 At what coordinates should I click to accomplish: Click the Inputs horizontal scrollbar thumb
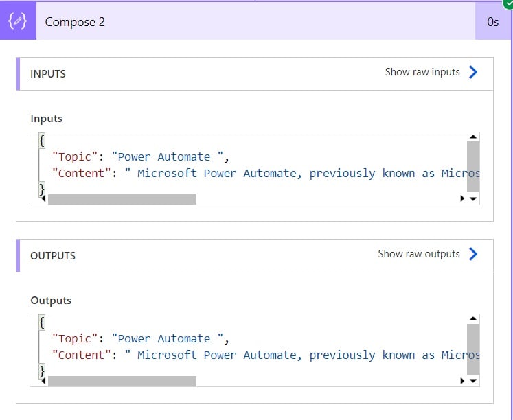(122, 200)
